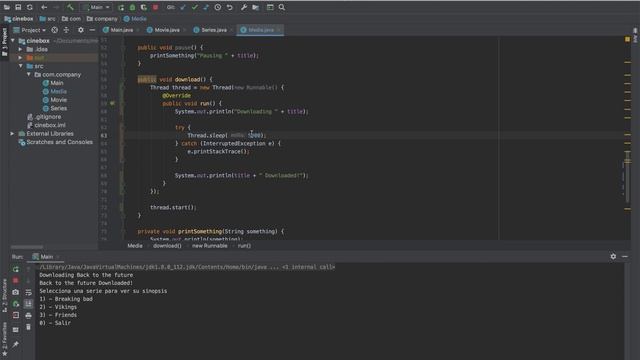This screenshot has height=360, width=640.
Task: Click the cinebox breadcrumb in navigation bar
Action: [x=19, y=19]
